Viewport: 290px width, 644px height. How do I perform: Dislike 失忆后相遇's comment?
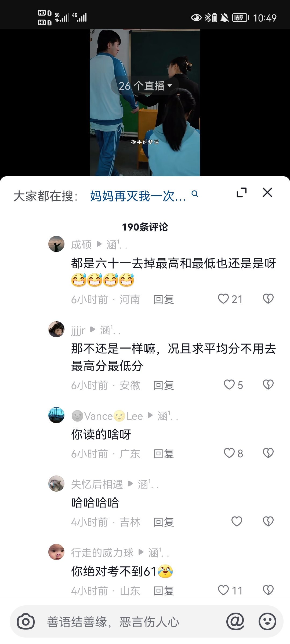point(268,521)
